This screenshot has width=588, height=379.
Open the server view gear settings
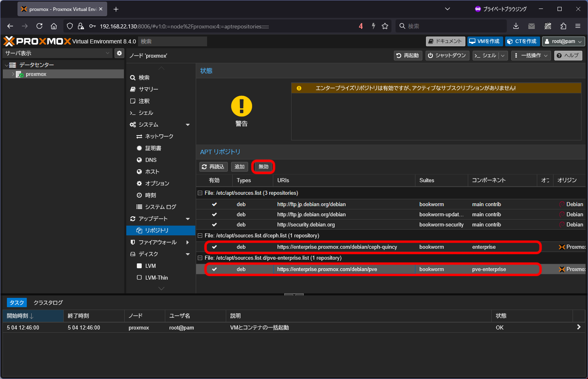[119, 53]
